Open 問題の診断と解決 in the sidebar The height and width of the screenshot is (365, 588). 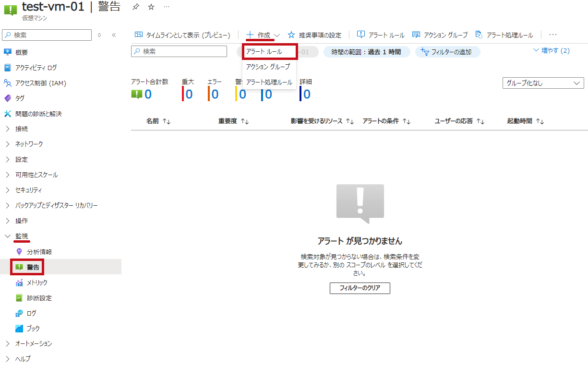38,114
